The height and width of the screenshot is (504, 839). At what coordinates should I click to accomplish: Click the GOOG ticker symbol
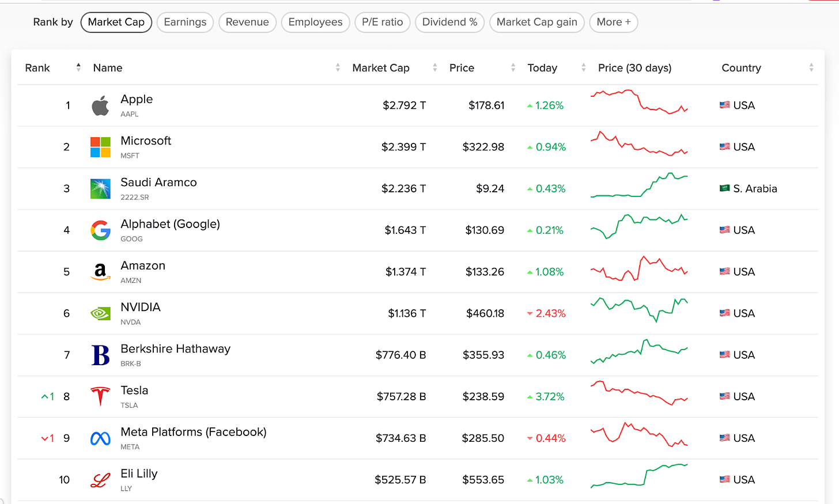[131, 239]
